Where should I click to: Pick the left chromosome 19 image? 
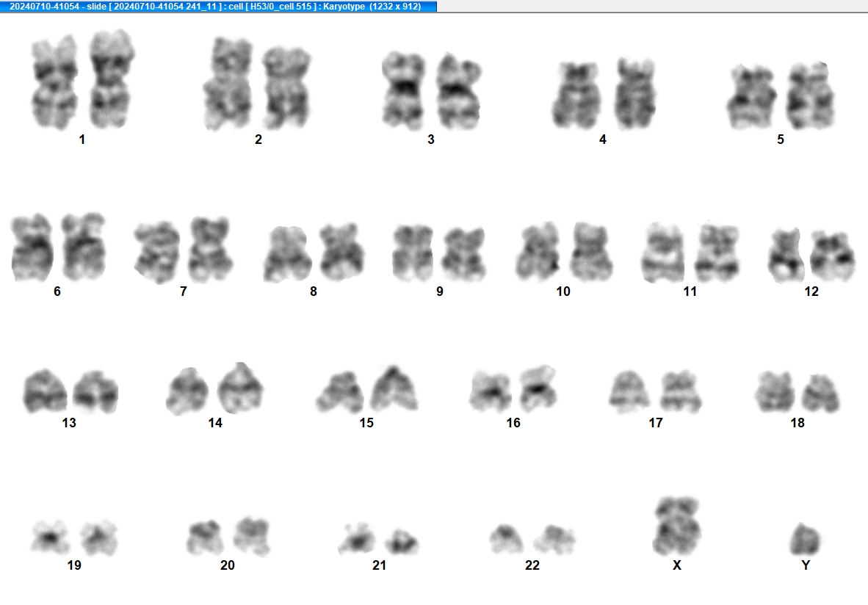tap(51, 537)
